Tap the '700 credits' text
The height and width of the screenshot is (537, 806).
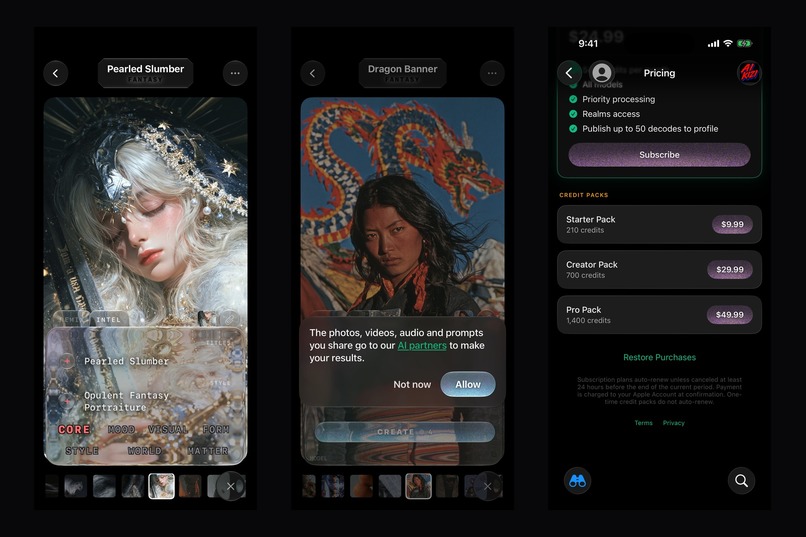(585, 275)
